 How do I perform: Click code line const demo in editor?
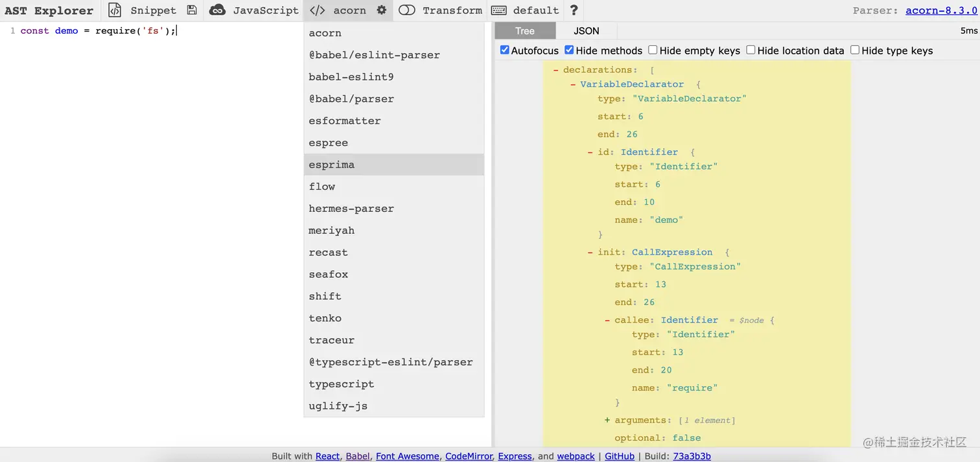(x=99, y=30)
